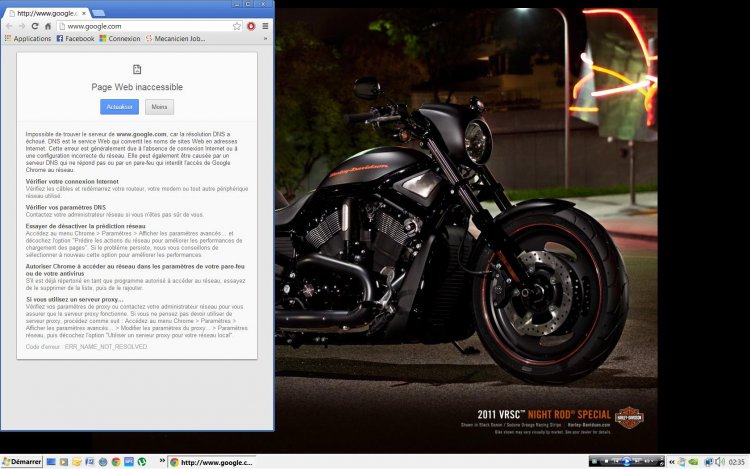Viewport: 750px width, 469px height.
Task: Launch the green uTorrent quick launch icon
Action: pos(142,462)
